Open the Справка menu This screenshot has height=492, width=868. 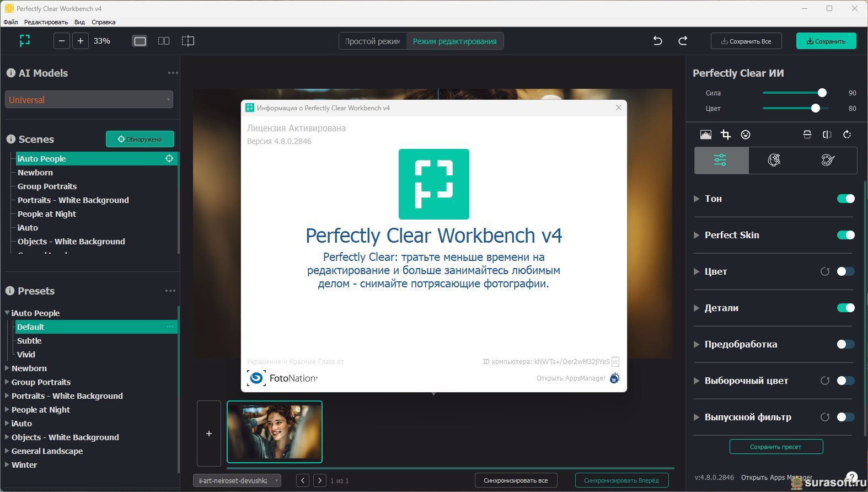pos(103,22)
